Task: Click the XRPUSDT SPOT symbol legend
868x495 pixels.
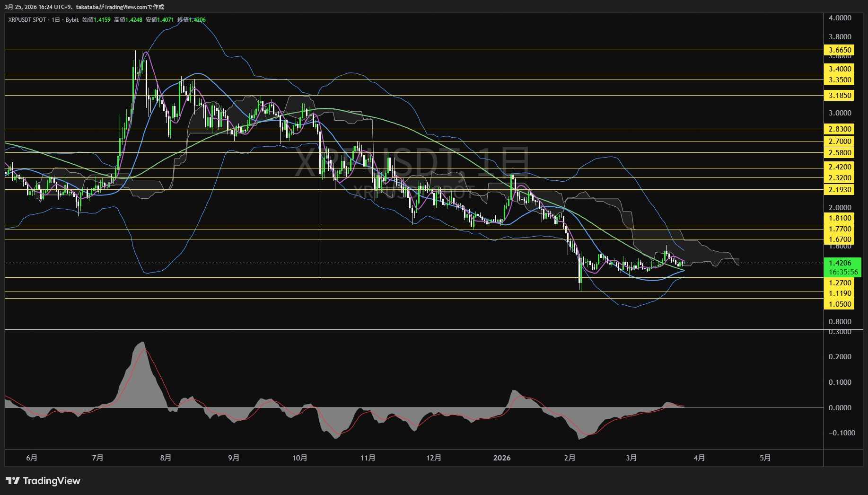Action: 27,20
